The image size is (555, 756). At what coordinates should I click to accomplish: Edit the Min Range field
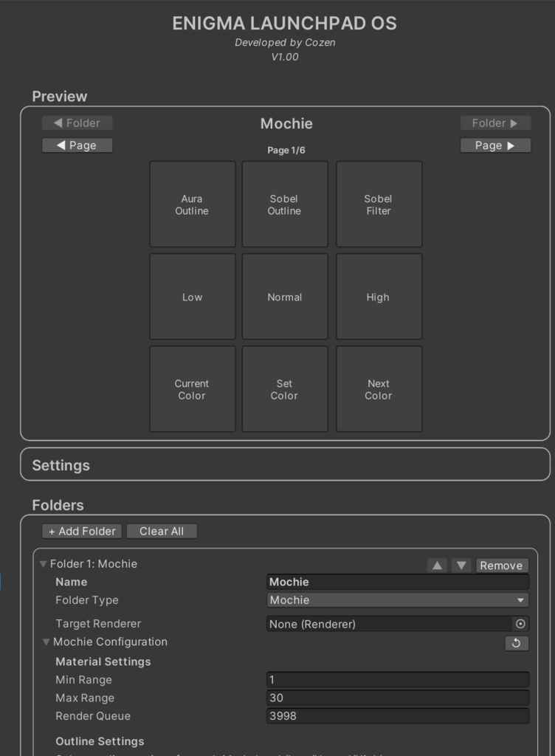pos(398,680)
